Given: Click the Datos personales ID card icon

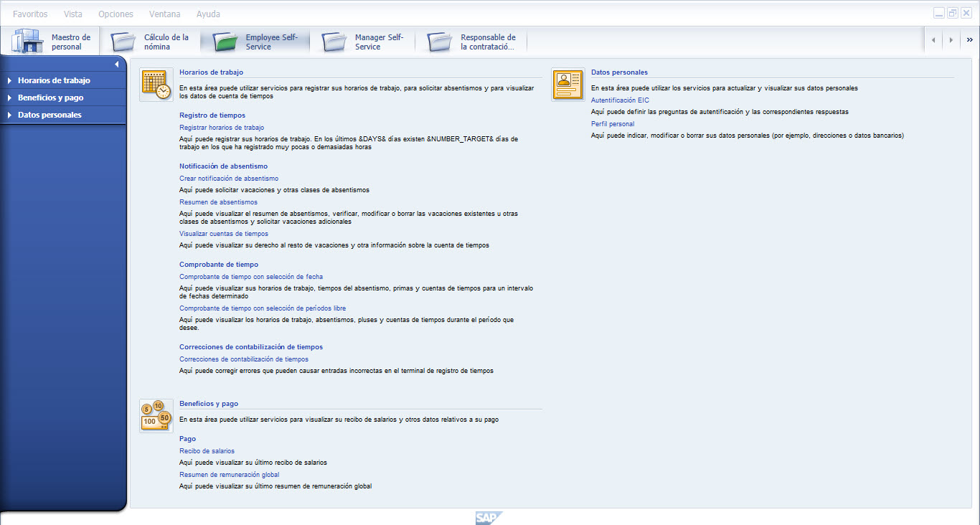Looking at the screenshot, I should coord(567,84).
